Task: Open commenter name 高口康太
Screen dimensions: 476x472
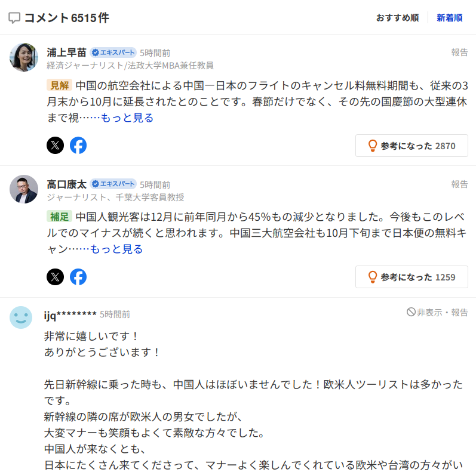Action: [x=66, y=184]
